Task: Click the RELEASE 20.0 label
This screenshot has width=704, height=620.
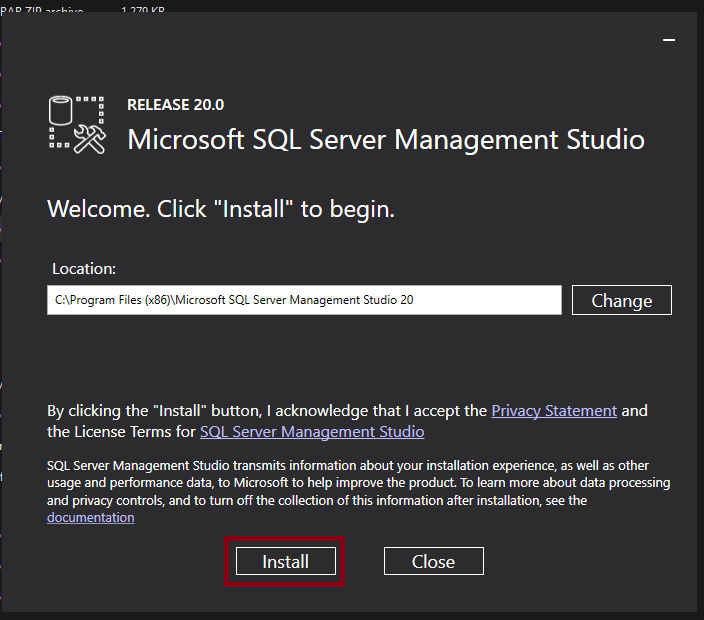Action: pos(176,104)
